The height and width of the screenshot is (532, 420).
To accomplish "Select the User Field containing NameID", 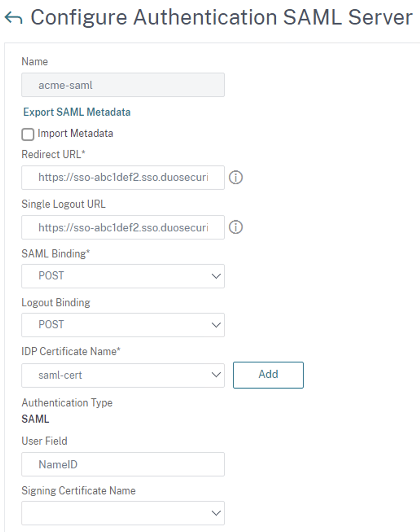I will click(122, 464).
